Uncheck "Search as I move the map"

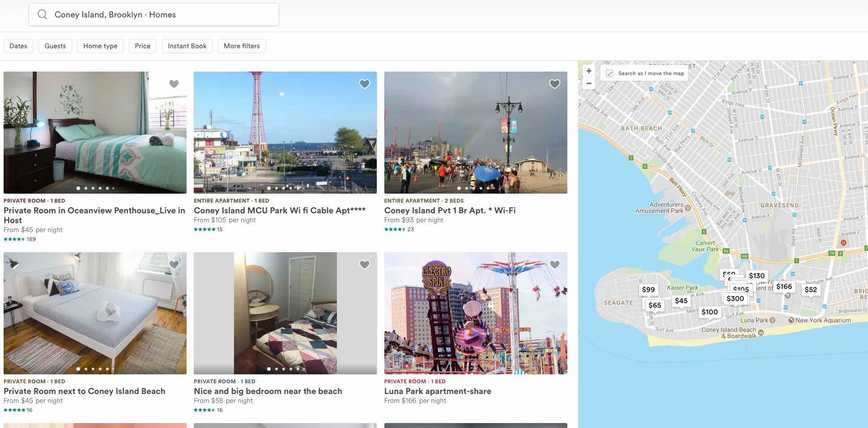609,73
